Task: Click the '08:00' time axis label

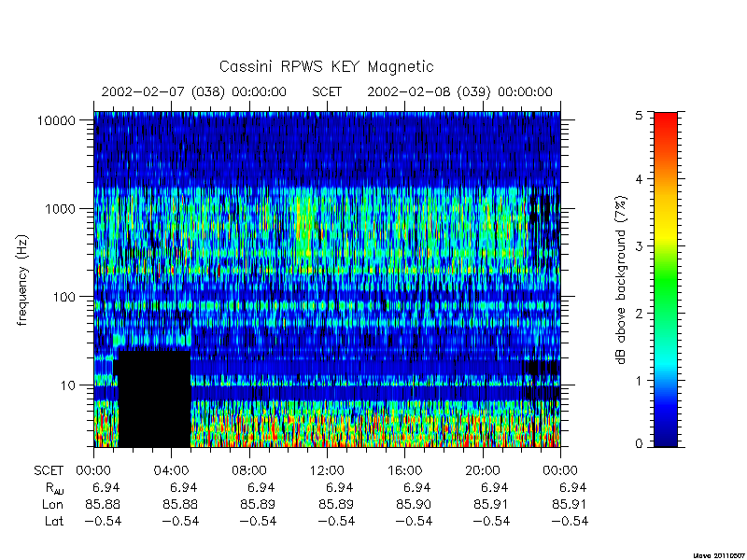Action: point(249,471)
